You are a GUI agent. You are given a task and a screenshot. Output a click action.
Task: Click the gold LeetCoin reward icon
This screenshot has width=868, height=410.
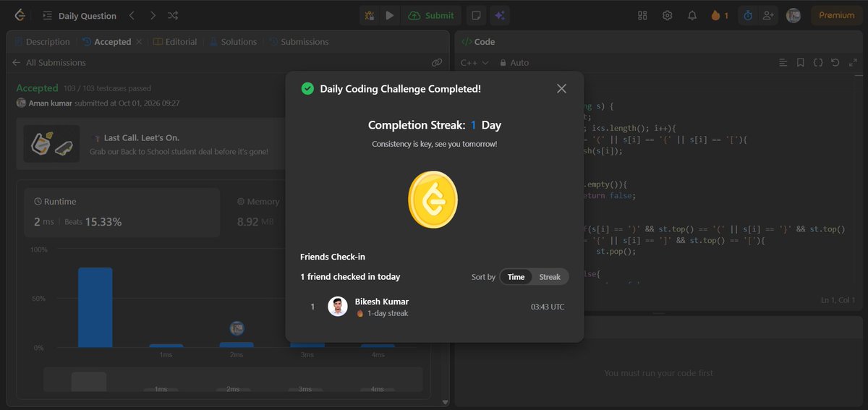coord(433,200)
